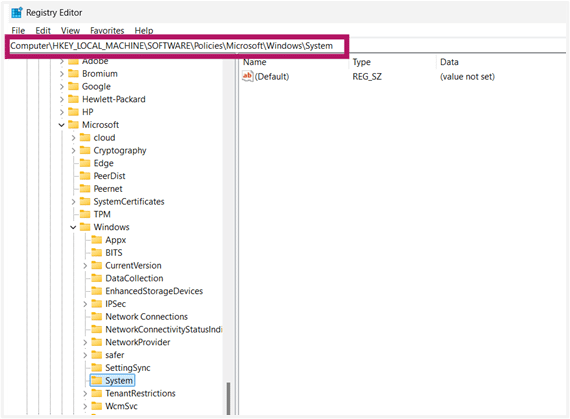Select the (Default) value name
Screen dimensions: 570x419
[x=272, y=77]
